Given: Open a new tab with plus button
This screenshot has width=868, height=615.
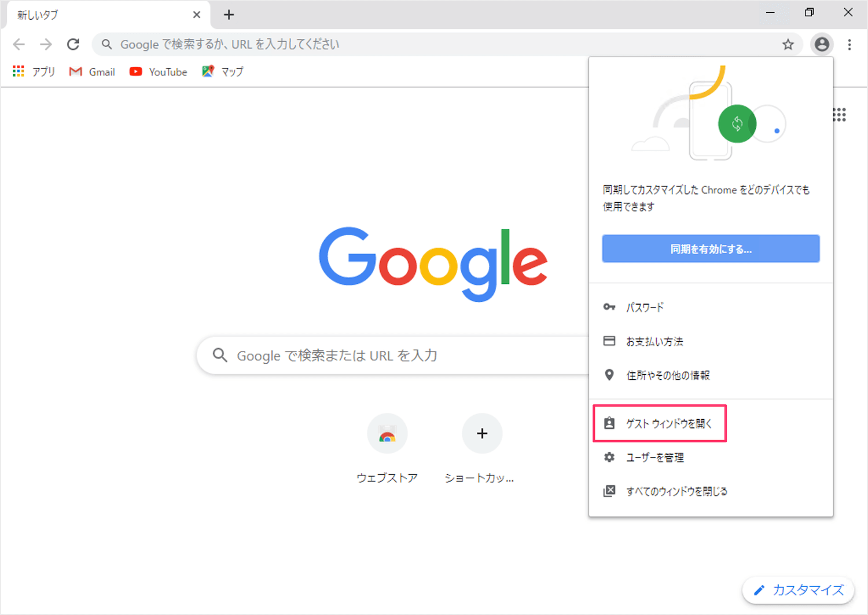Looking at the screenshot, I should point(229,15).
